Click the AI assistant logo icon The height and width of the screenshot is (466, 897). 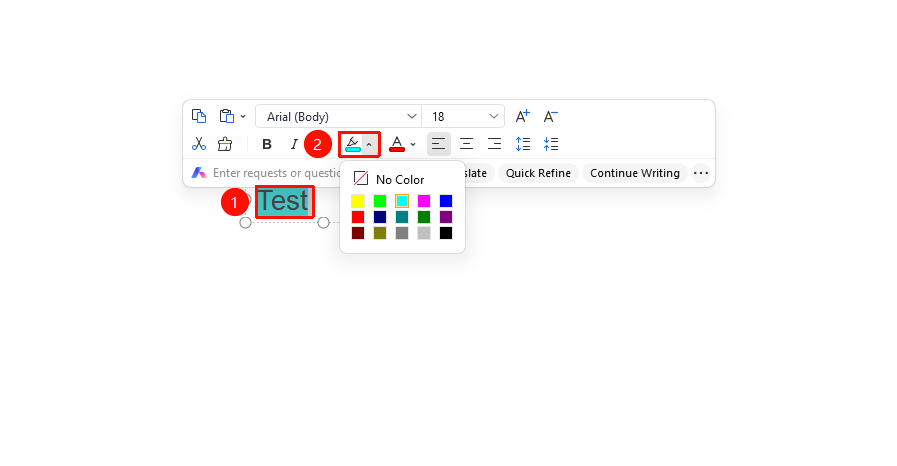pos(199,173)
